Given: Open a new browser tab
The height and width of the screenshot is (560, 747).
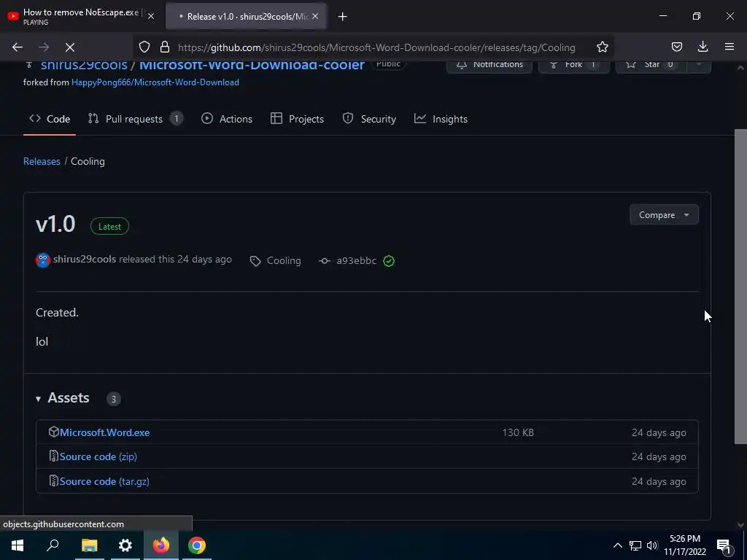Looking at the screenshot, I should click(342, 17).
